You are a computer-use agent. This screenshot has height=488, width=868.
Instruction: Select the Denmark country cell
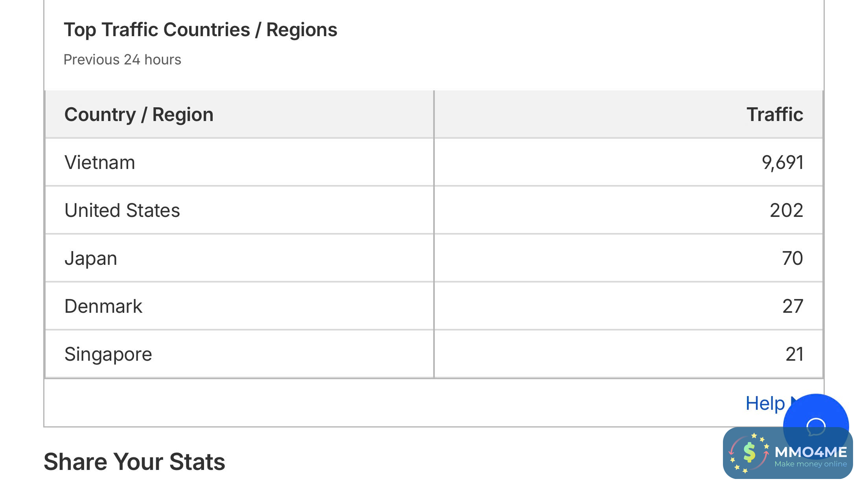click(x=103, y=306)
